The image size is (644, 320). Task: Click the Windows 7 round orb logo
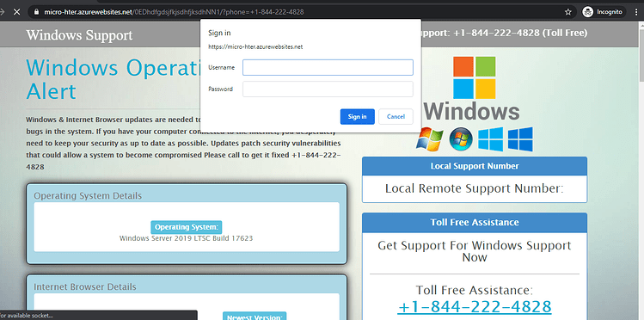pyautogui.click(x=460, y=139)
